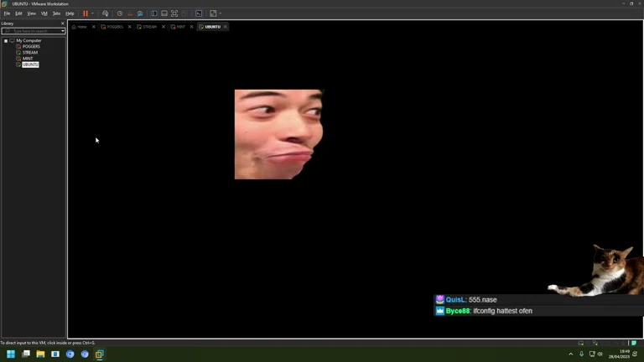Click the Stretch guest display icon
This screenshot has width=644, height=362.
click(x=213, y=13)
